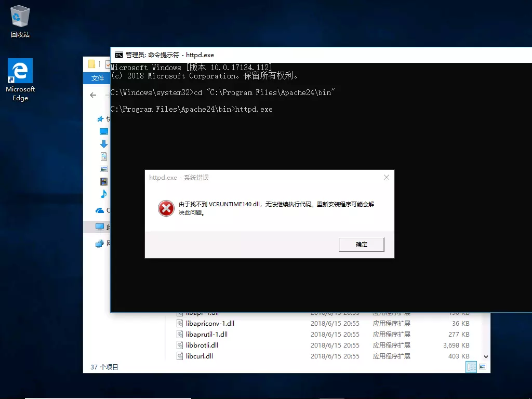Click the VCRUNTIME140.dll error message text

click(x=276, y=208)
